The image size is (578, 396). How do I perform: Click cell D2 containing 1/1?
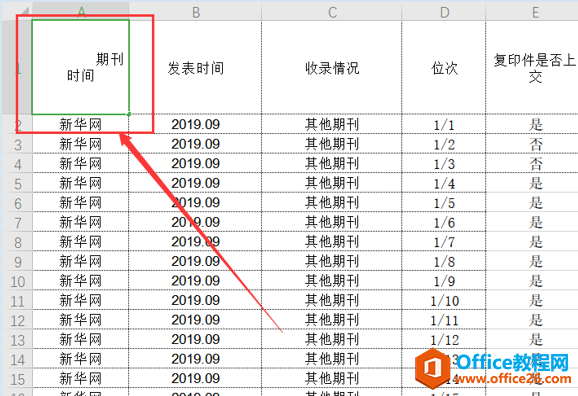point(444,125)
